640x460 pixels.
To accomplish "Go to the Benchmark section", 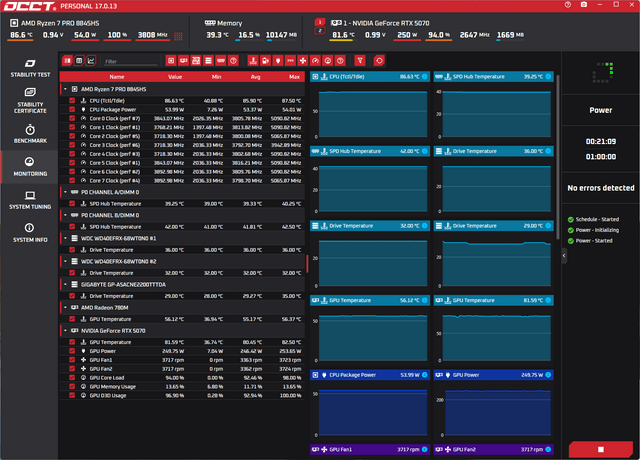I will 30,134.
